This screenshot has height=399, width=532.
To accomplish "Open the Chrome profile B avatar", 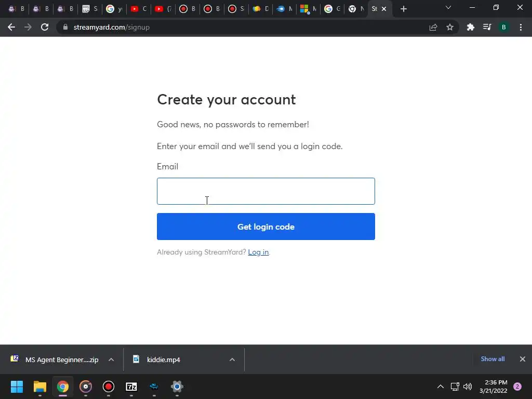I will click(x=504, y=27).
